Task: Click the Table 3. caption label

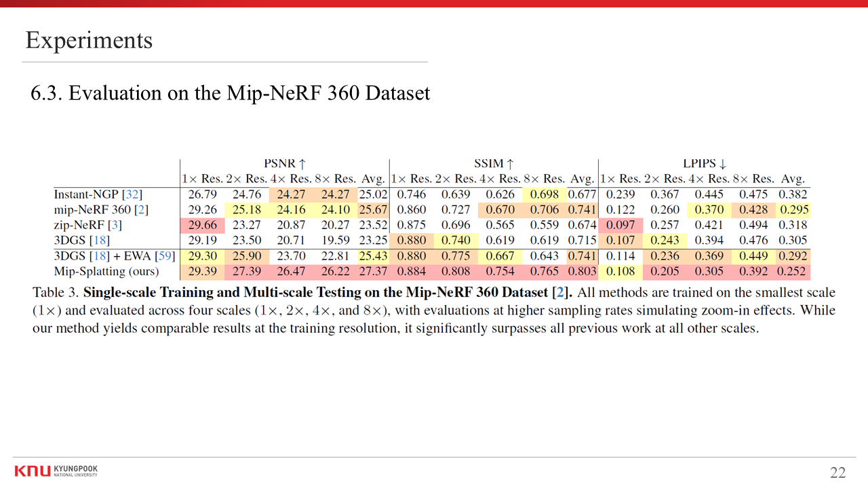Action: [x=56, y=293]
